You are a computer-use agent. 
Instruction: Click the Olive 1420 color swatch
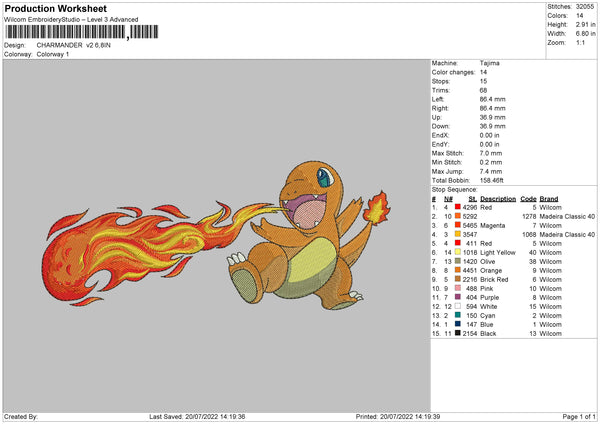458,261
